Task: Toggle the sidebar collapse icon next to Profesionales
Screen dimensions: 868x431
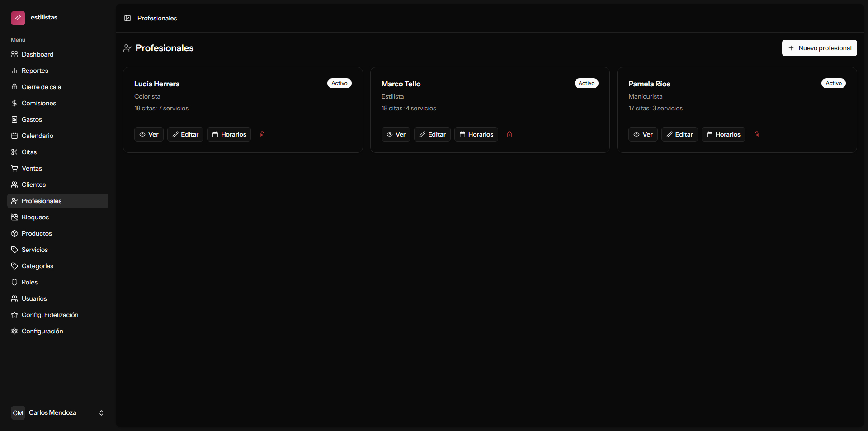Action: (x=127, y=18)
